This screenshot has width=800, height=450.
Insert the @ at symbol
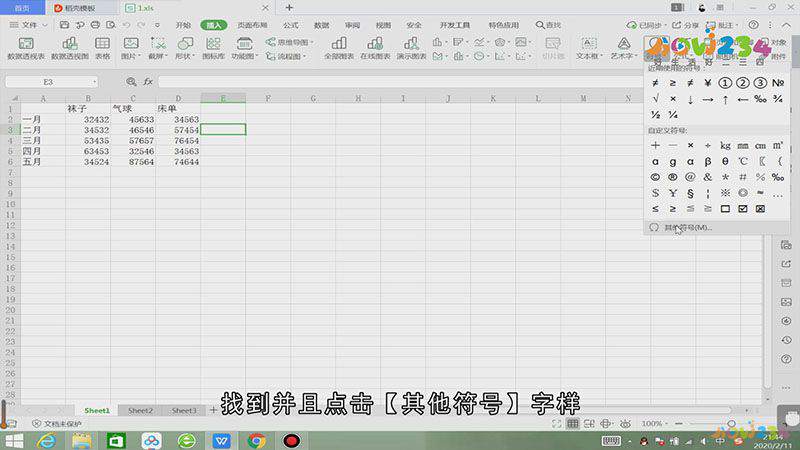(x=690, y=177)
